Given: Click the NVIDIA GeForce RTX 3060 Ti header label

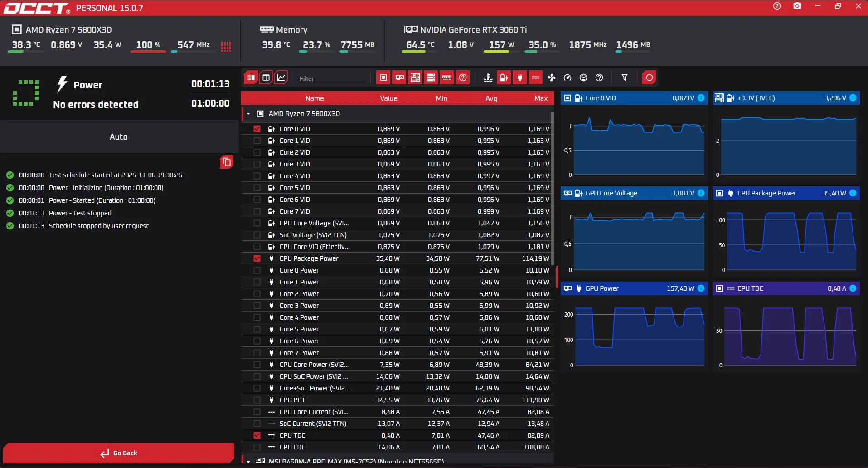Looking at the screenshot, I should pos(473,30).
